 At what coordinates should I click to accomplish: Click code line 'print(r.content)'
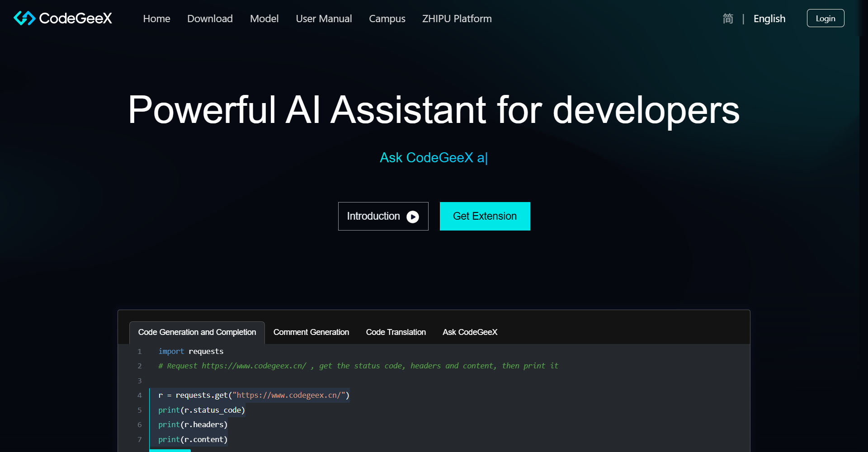tap(193, 439)
